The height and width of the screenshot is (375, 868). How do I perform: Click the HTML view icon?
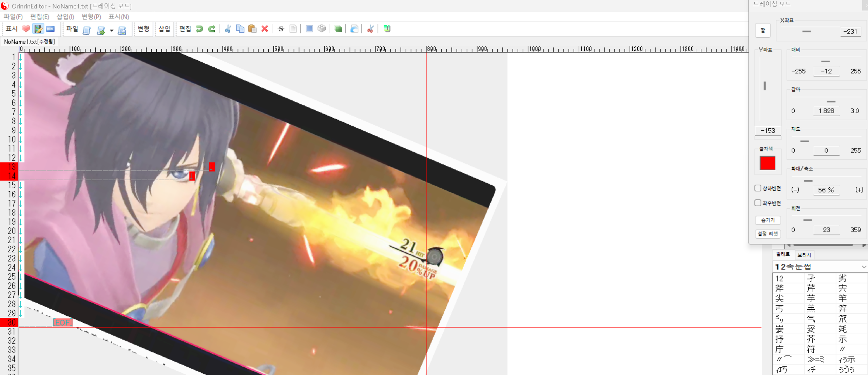[50, 29]
